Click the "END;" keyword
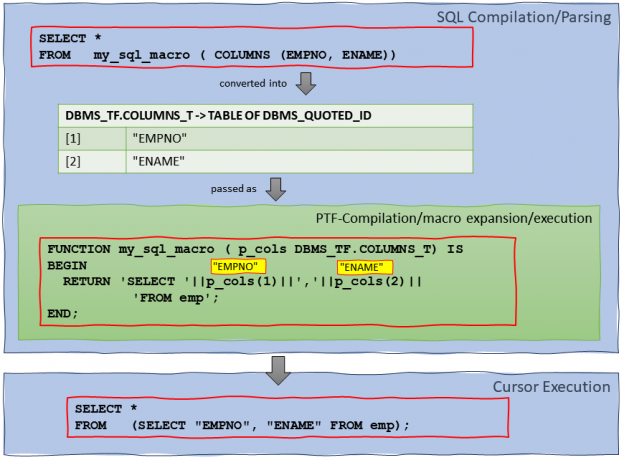Viewport: 624px width, 460px height. pos(62,314)
